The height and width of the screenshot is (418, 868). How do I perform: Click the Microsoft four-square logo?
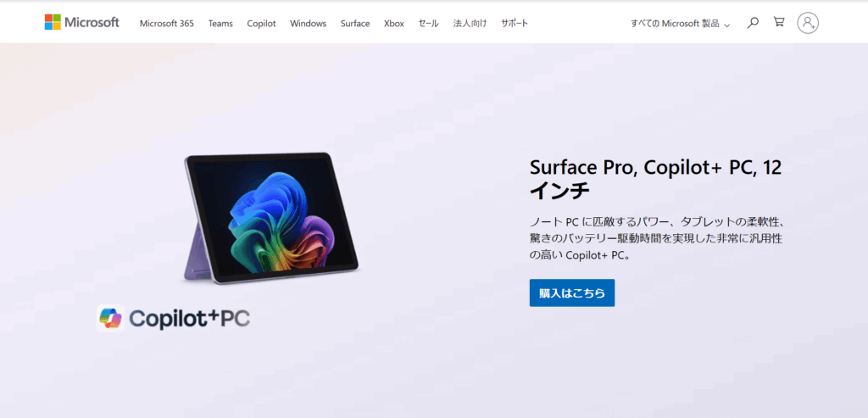coord(53,22)
